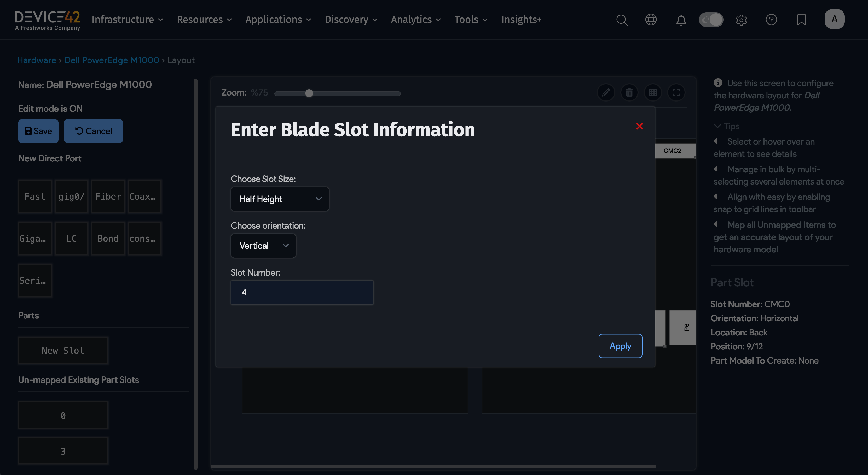This screenshot has height=475, width=868.
Task: Toggle dark mode switch in the header
Action: pos(711,20)
